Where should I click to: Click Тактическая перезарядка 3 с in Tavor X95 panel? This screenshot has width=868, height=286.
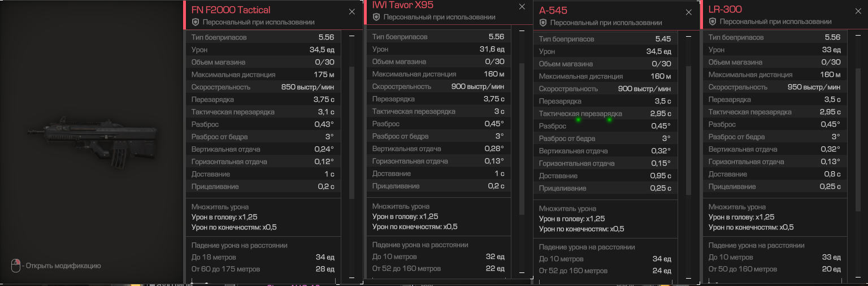tap(438, 111)
